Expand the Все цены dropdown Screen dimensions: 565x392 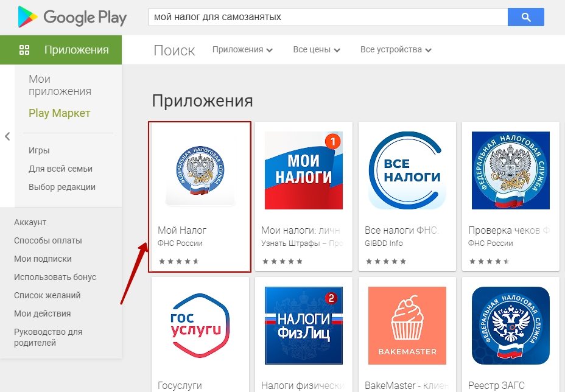click(x=317, y=50)
